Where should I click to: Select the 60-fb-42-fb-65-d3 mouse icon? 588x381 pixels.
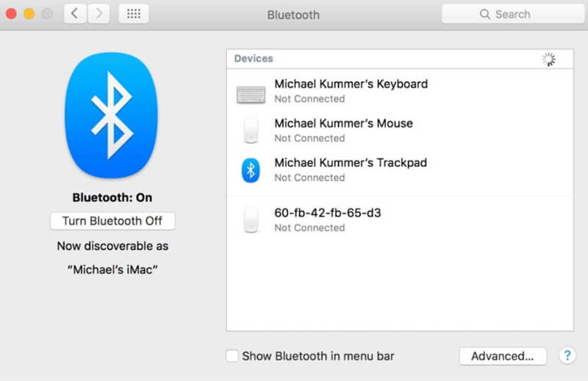click(x=251, y=220)
